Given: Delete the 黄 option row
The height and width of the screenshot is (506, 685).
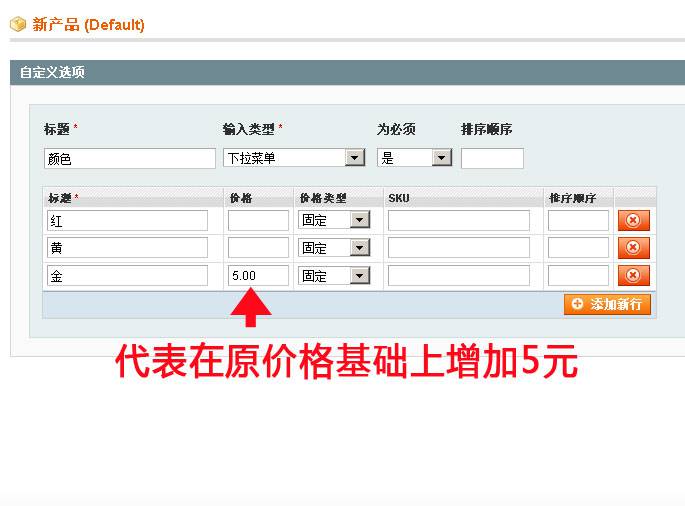Looking at the screenshot, I should [633, 248].
